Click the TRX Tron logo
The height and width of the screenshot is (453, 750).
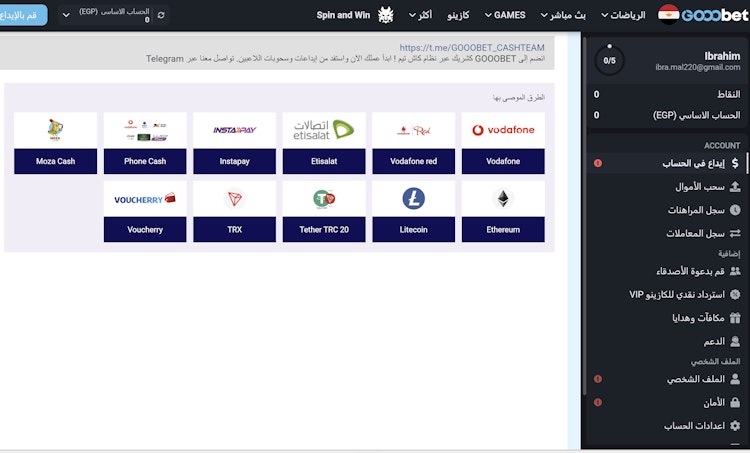tap(234, 199)
